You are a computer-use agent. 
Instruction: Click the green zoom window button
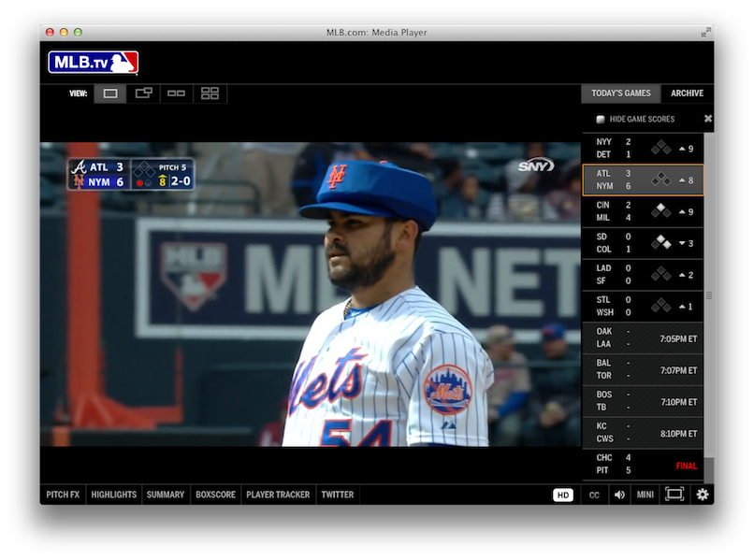pos(78,32)
